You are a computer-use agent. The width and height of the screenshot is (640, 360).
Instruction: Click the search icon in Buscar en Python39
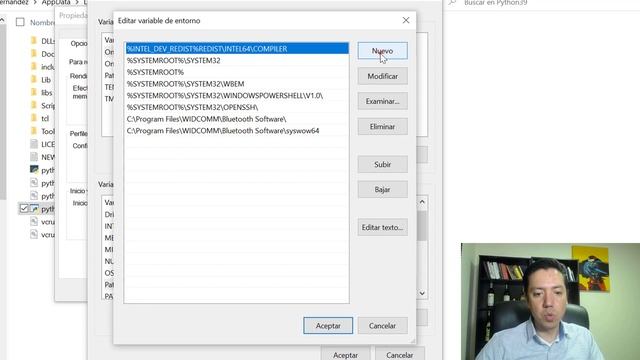452,3
